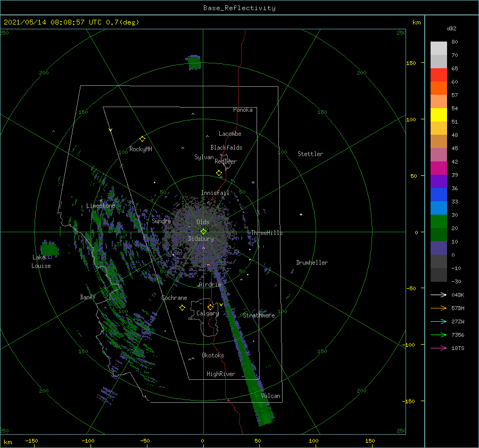Click the 2021/05/14 08:08:57 UTC timestamp
Viewport: 479px width, 448px height.
pos(53,22)
